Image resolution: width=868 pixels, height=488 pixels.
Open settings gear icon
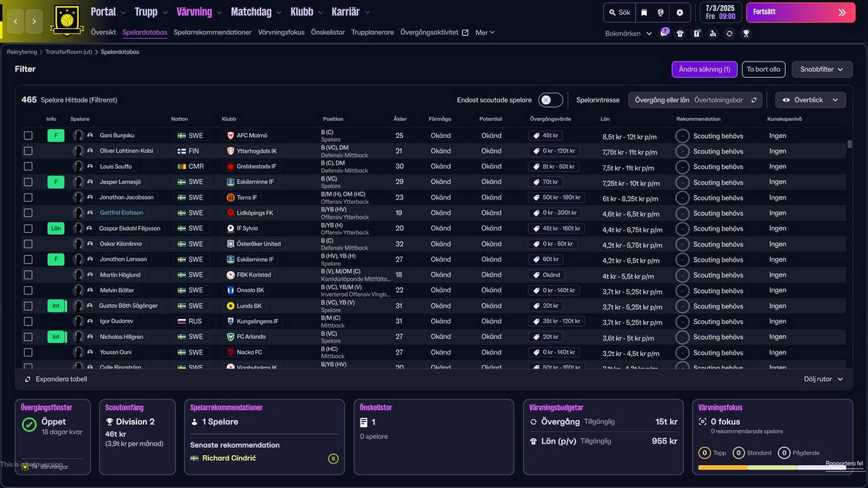[680, 13]
